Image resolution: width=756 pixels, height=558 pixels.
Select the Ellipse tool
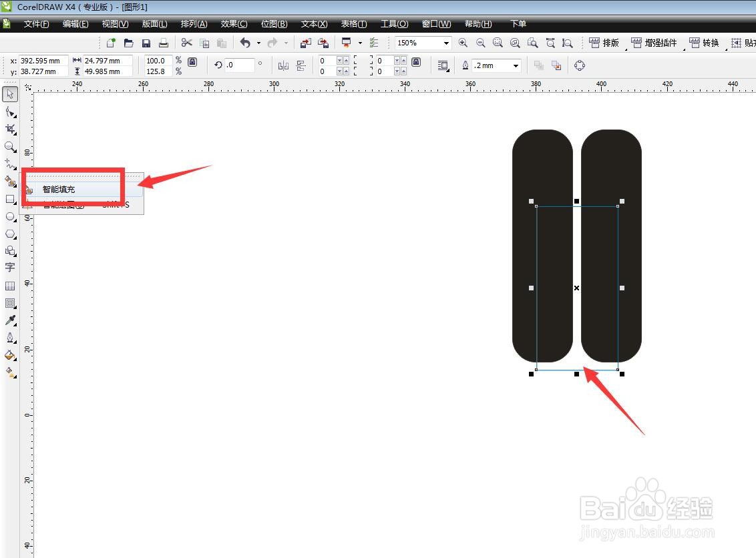[10, 216]
